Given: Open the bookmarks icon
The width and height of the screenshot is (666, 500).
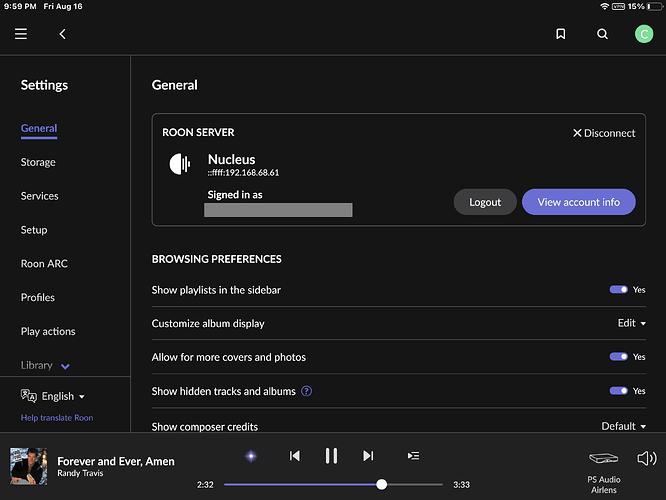Looking at the screenshot, I should pyautogui.click(x=561, y=34).
